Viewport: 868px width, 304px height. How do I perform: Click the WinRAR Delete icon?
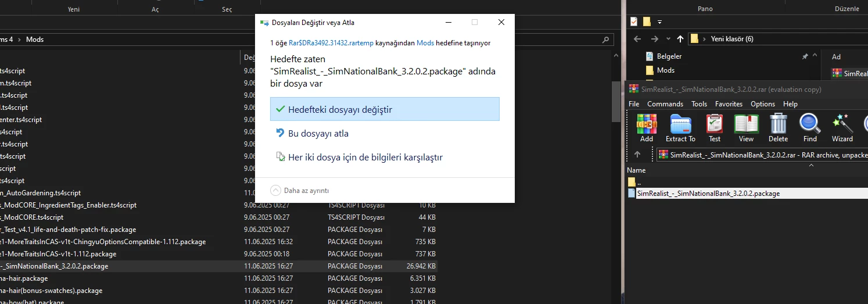778,127
